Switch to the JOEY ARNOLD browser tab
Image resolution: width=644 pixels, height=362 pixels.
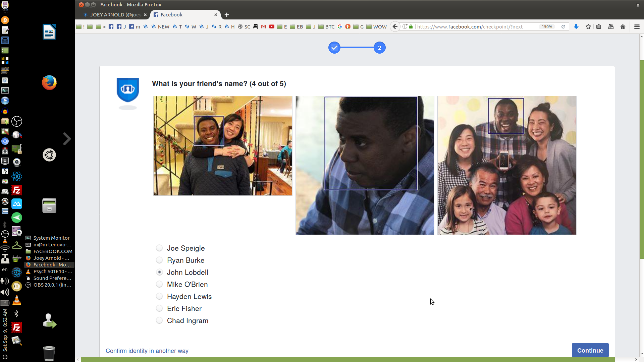pos(115,15)
